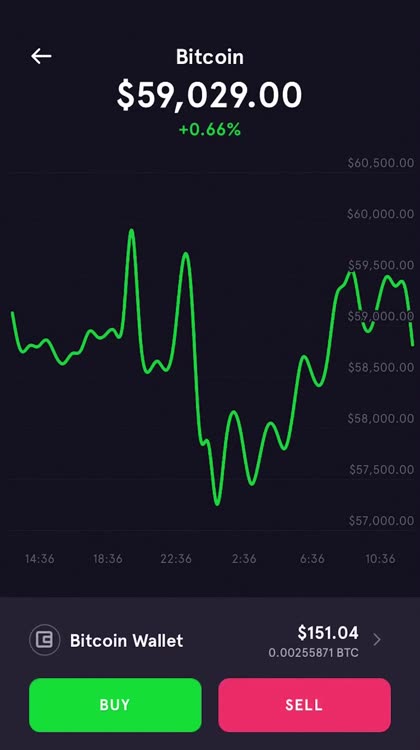Select the 14:36 time axis marker
Viewport: 420px width, 750px height.
[40, 558]
